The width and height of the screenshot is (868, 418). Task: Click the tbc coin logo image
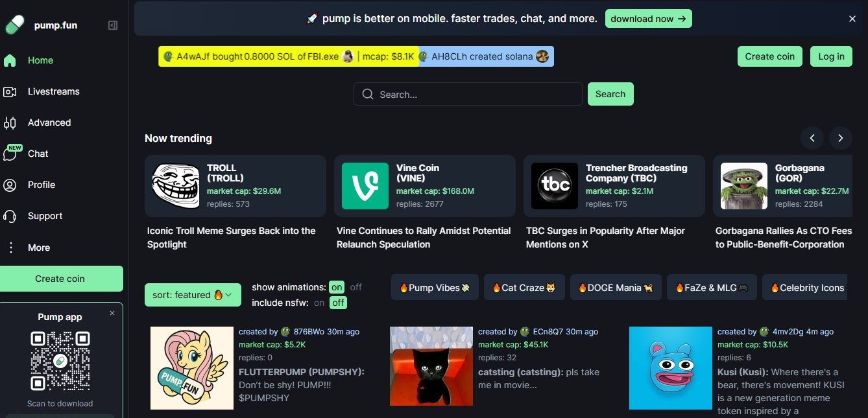click(555, 186)
